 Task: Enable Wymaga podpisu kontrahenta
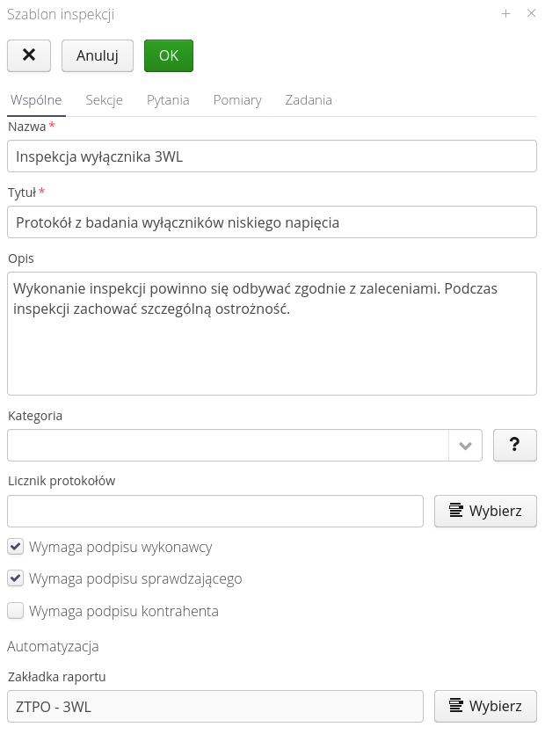click(x=14, y=611)
